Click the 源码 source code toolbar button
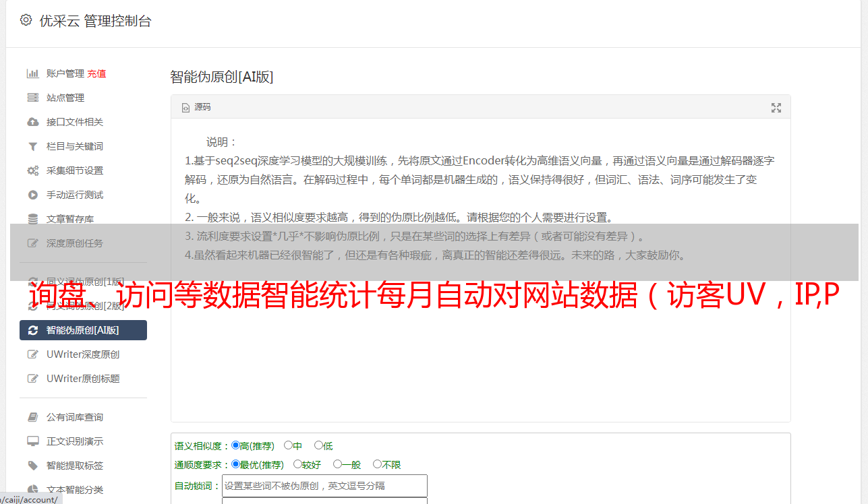The height and width of the screenshot is (504, 868). (196, 107)
